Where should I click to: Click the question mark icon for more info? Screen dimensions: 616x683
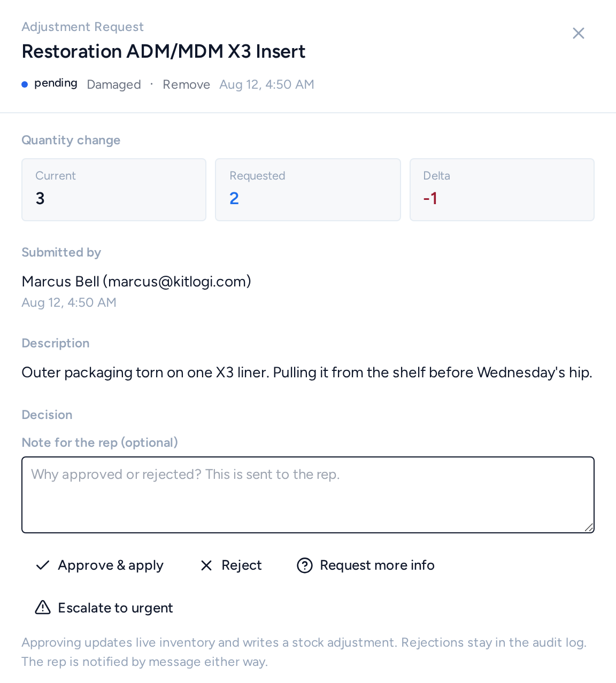click(x=305, y=565)
